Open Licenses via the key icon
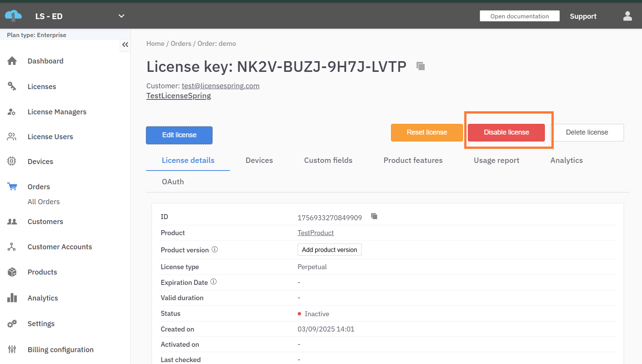The image size is (642, 364). coord(12,86)
